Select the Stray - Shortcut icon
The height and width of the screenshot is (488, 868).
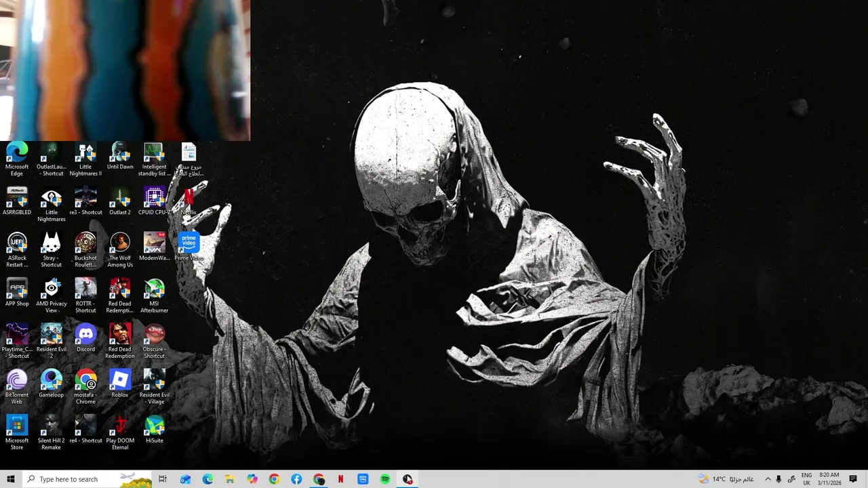click(x=52, y=250)
